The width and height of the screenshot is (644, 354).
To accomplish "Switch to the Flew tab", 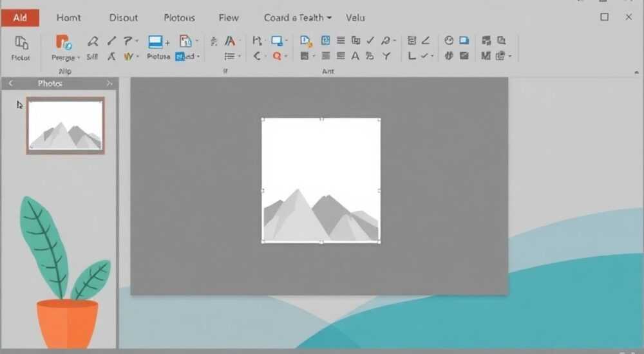I will tap(229, 17).
